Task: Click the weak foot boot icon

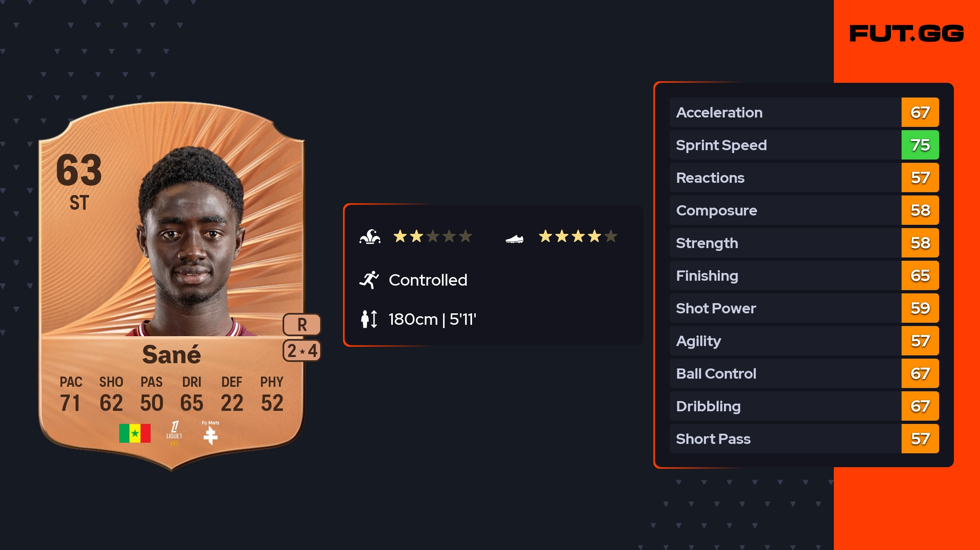Action: [514, 239]
